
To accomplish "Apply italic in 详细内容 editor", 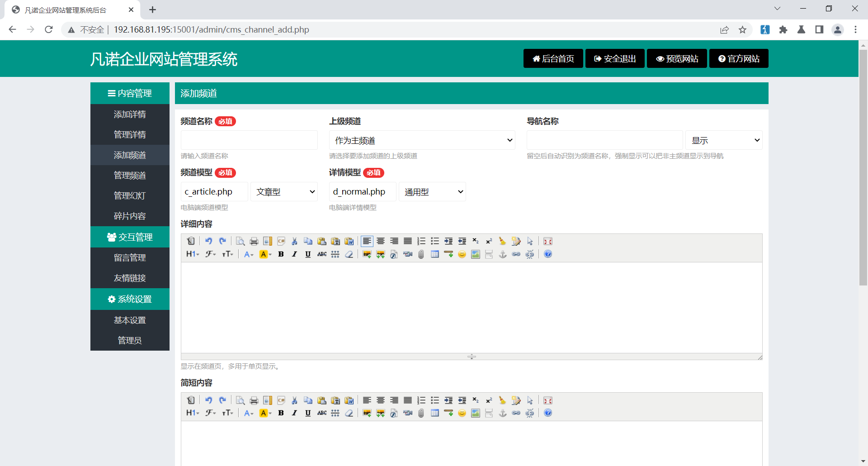I will 294,254.
